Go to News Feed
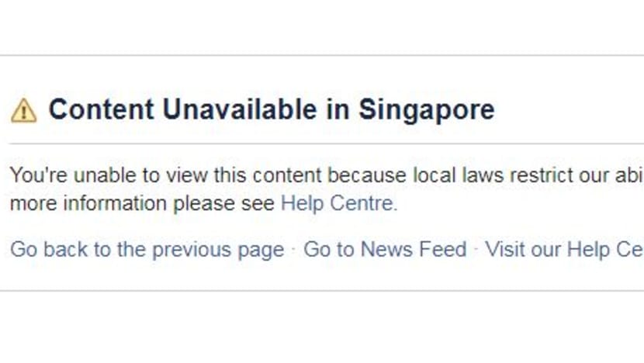 385,249
